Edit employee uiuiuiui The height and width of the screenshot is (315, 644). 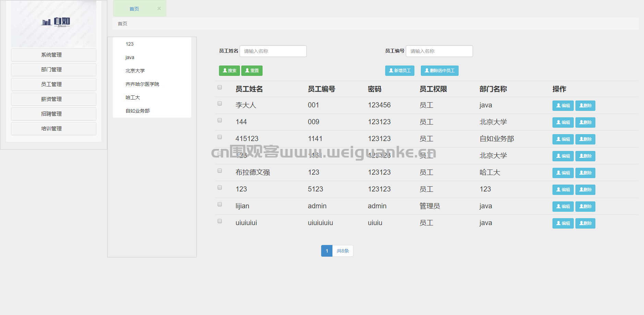tap(563, 223)
